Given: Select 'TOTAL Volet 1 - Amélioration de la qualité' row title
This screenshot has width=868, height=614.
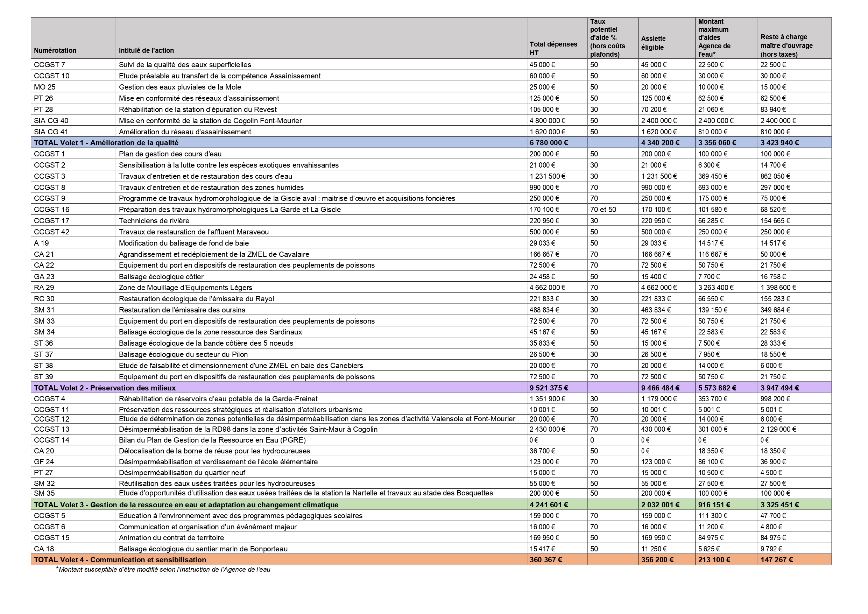Looking at the screenshot, I should [106, 142].
